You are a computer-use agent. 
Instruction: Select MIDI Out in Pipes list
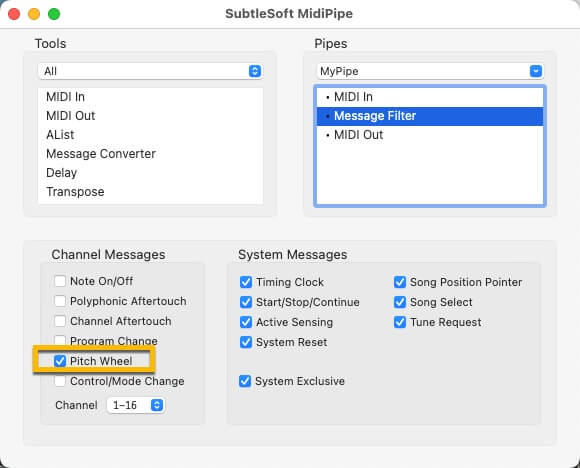pos(430,135)
